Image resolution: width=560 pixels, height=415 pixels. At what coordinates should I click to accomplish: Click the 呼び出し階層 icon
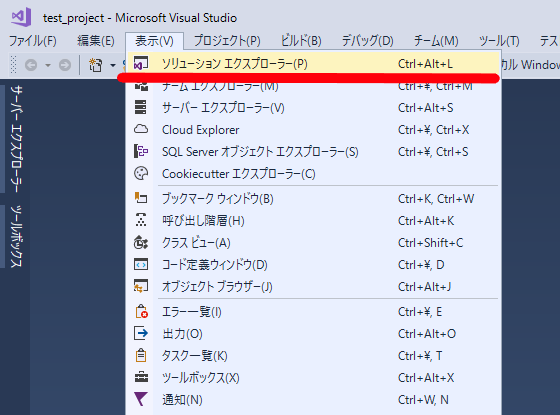click(x=141, y=220)
